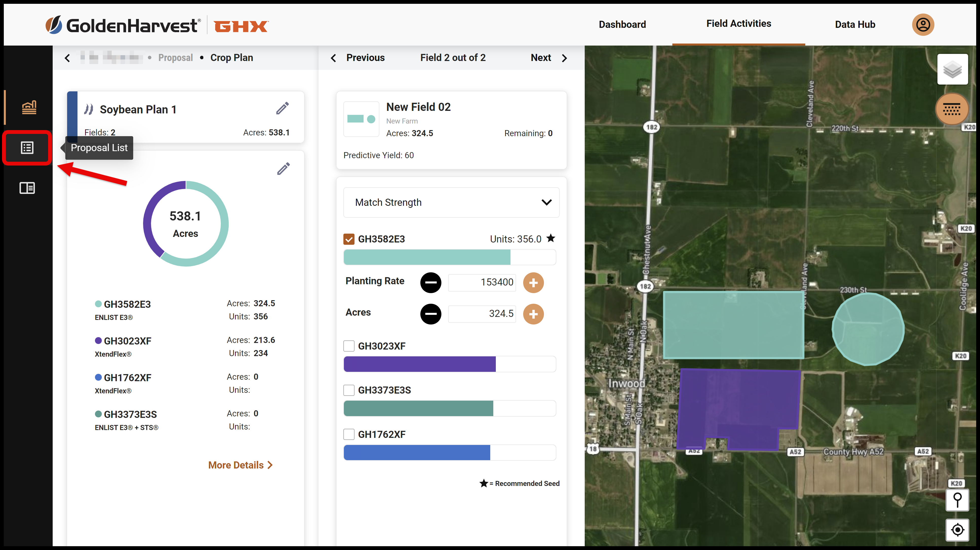Click the GH1762XF blue legend dot

98,377
